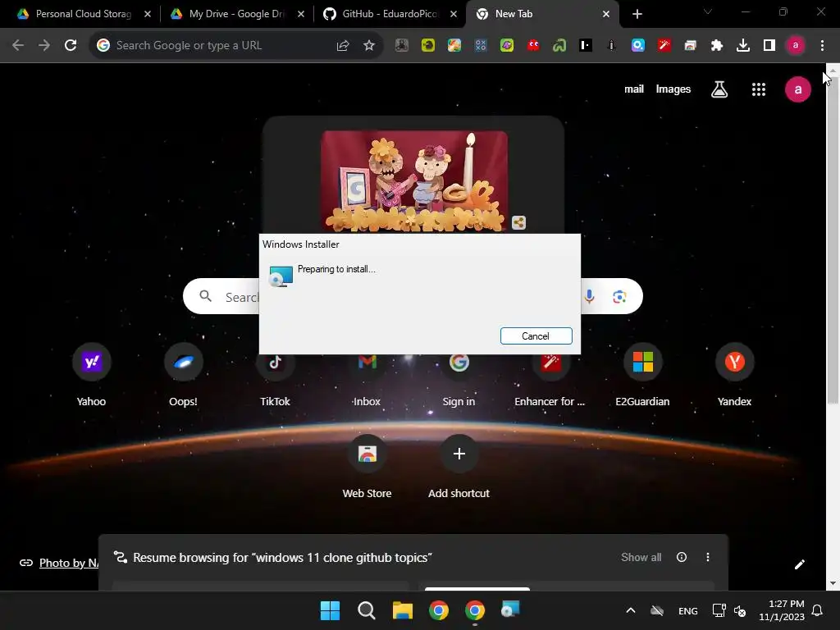This screenshot has height=630, width=840.
Task: Open the Web Store shortcut
Action: pos(367,454)
